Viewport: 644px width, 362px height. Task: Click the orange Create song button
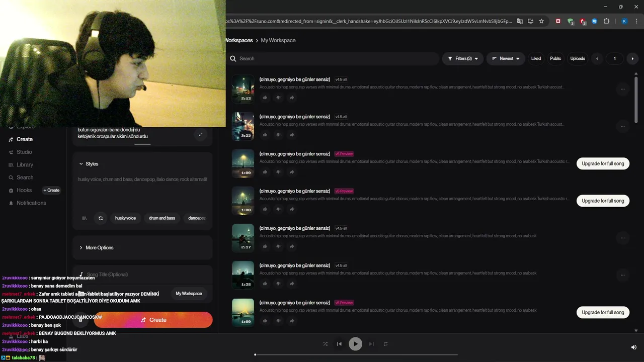point(153,320)
